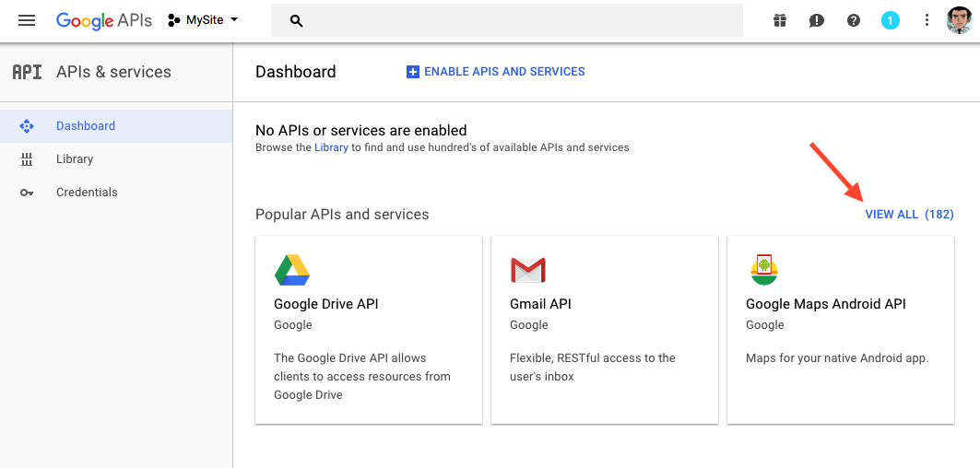Open the Google Drive API card title
980x468 pixels.
click(x=326, y=304)
